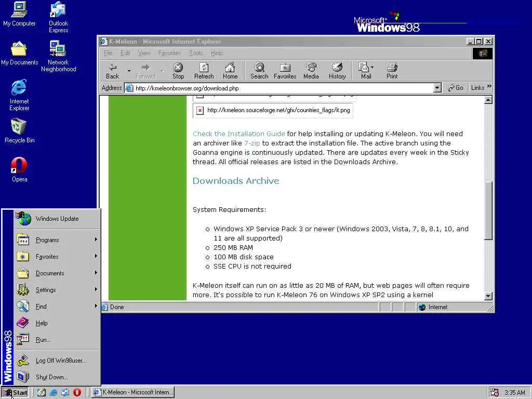The width and height of the screenshot is (532, 399).
Task: Open the View menu
Action: coord(144,53)
